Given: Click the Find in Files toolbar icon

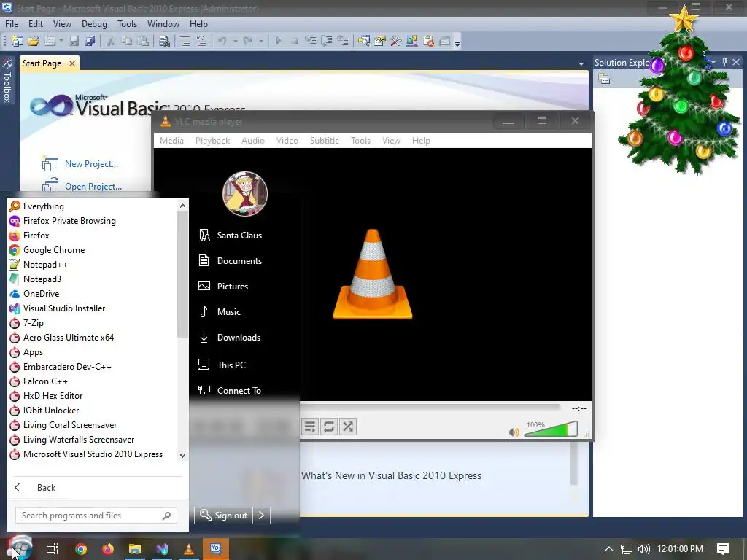Looking at the screenshot, I should click(164, 42).
